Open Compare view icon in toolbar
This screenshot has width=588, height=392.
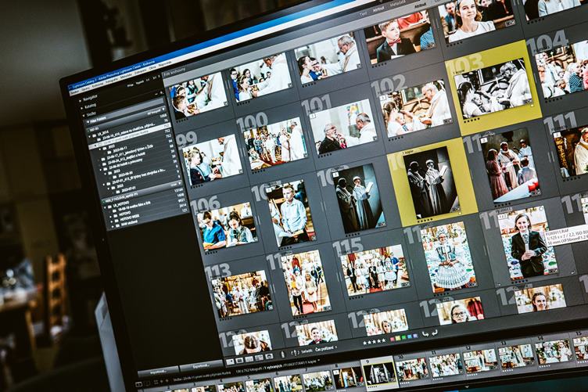point(249,359)
